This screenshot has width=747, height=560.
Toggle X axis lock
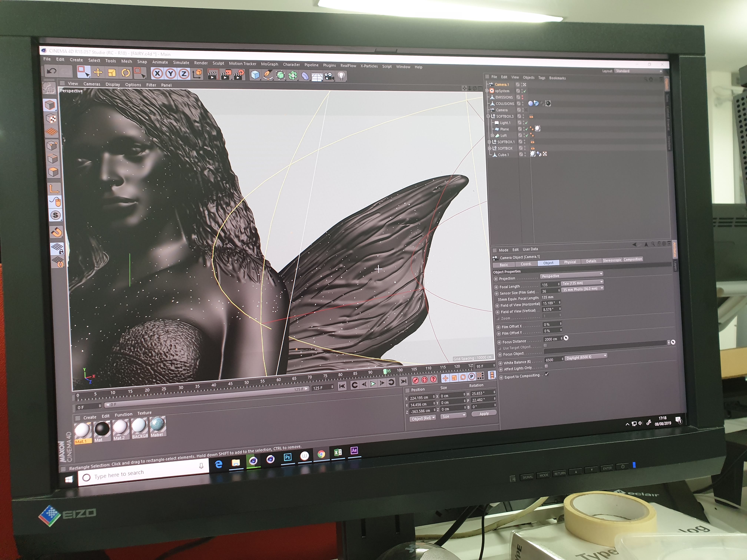[157, 73]
